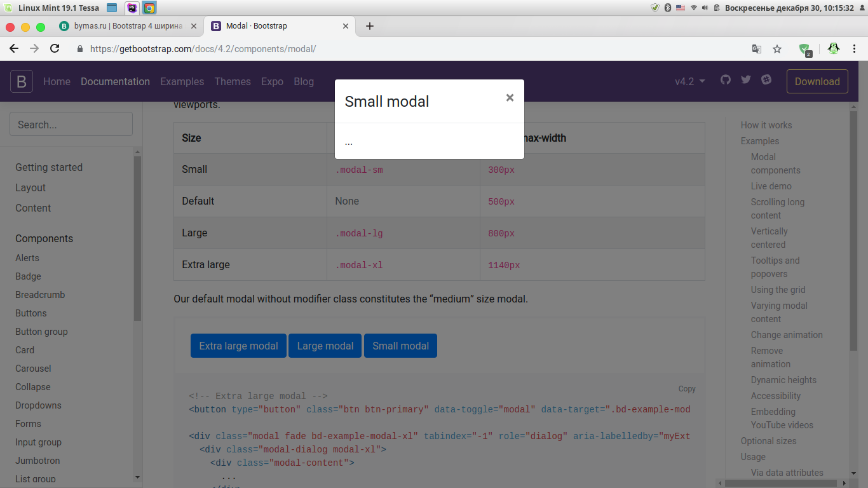Open the v4.2 version dropdown
The height and width of the screenshot is (488, 868).
pyautogui.click(x=690, y=81)
